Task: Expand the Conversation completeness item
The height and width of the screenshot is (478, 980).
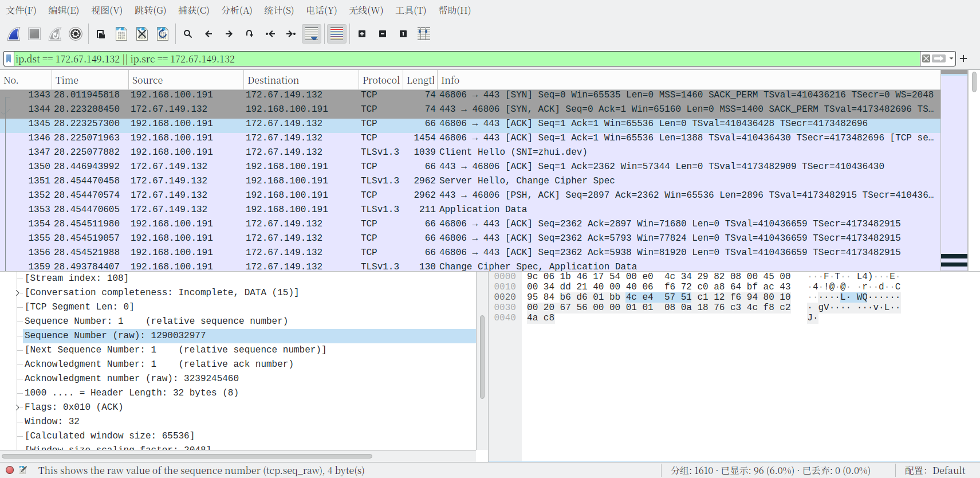Action: coord(18,292)
